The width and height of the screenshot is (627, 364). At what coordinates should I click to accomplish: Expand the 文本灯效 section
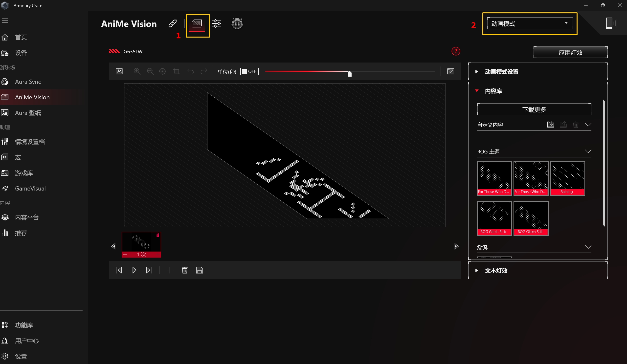click(538, 270)
